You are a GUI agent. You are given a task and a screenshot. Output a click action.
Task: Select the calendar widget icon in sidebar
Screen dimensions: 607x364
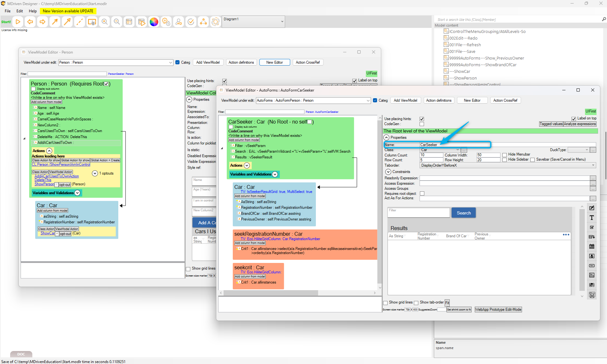[592, 246]
